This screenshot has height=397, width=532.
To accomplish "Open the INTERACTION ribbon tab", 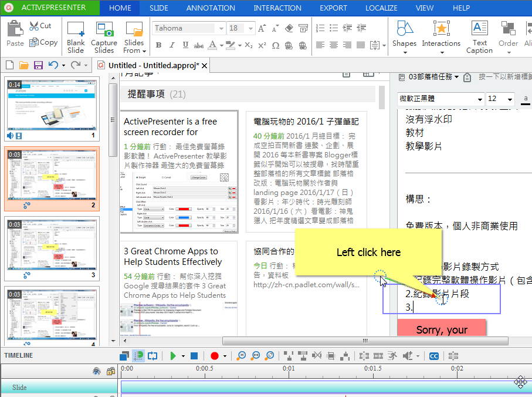I will coord(277,8).
